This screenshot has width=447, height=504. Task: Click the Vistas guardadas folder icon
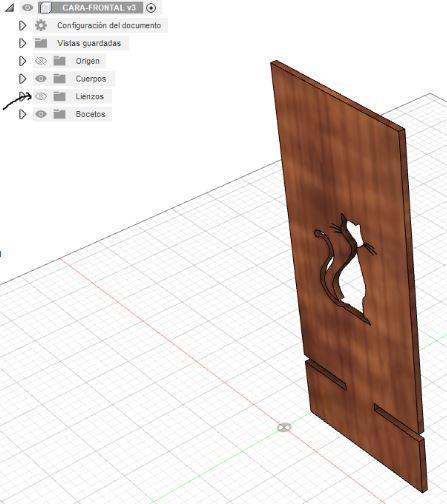pyautogui.click(x=41, y=43)
